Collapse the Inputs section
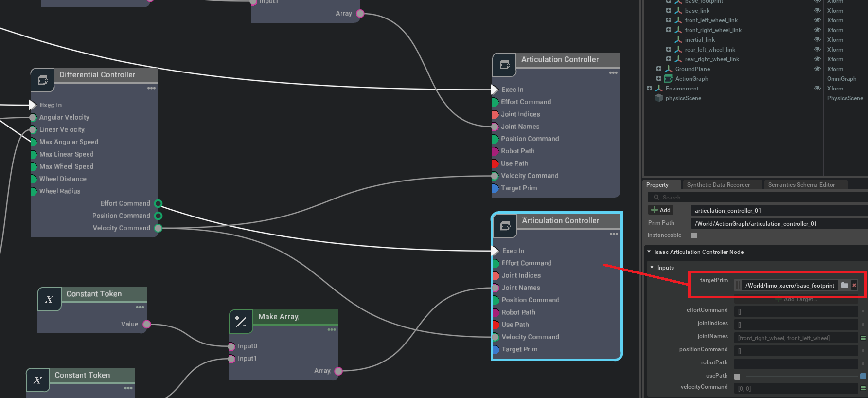Image resolution: width=868 pixels, height=398 pixels. [652, 267]
